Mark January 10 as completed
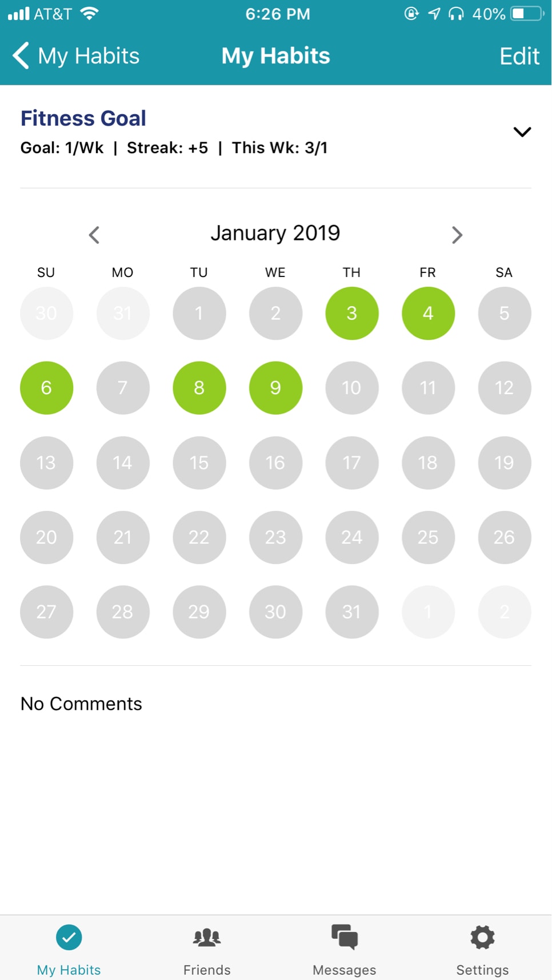 tap(352, 388)
